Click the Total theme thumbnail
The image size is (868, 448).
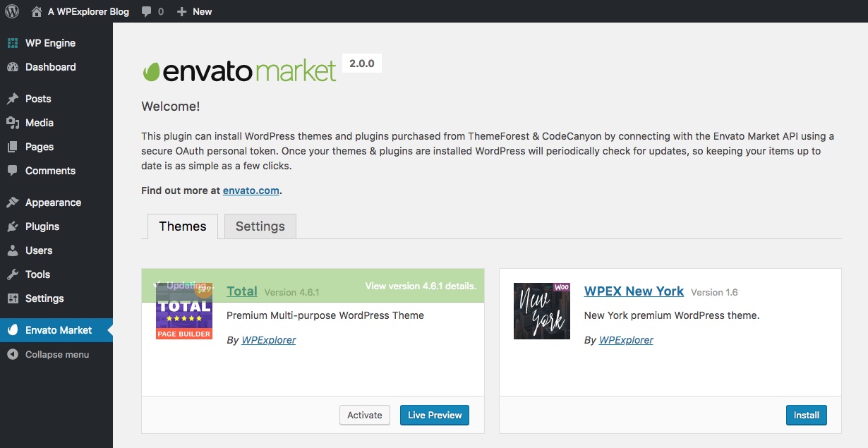pyautogui.click(x=184, y=311)
